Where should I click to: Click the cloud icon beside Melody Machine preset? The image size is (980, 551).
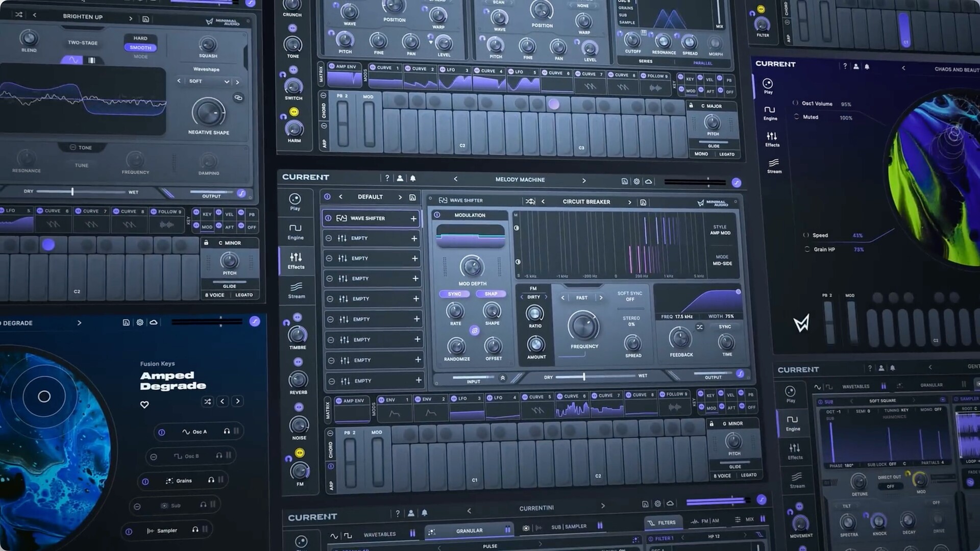(x=648, y=181)
